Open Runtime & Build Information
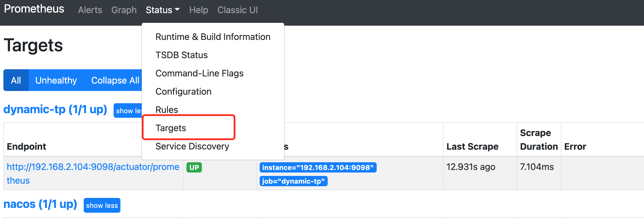 213,37
